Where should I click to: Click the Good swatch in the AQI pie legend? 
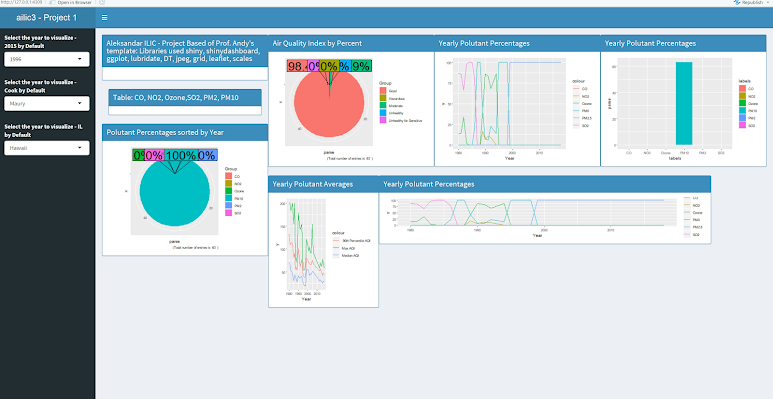click(383, 91)
